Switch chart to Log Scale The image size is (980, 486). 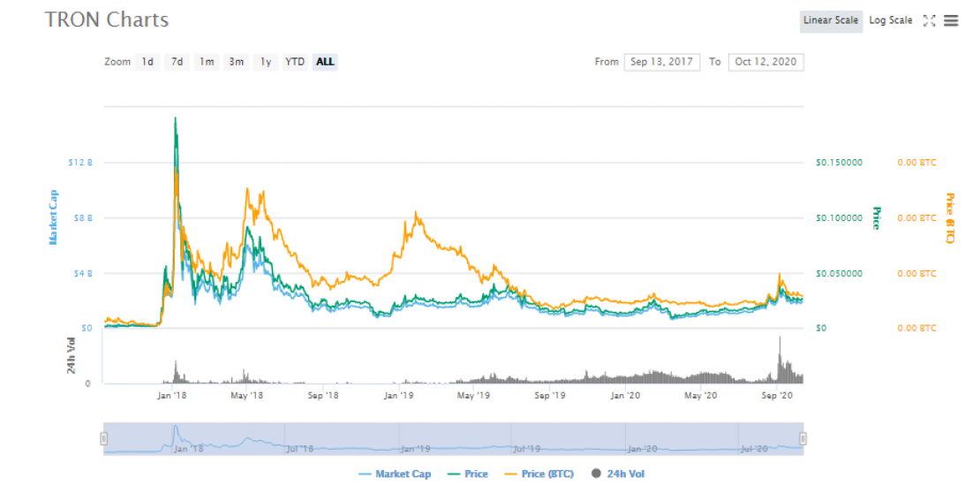pyautogui.click(x=890, y=20)
